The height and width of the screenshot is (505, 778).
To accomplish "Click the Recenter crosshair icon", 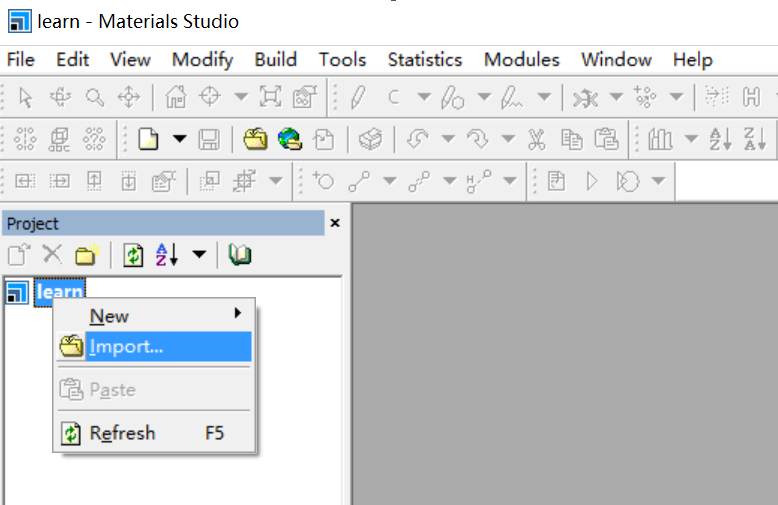I will 210,96.
